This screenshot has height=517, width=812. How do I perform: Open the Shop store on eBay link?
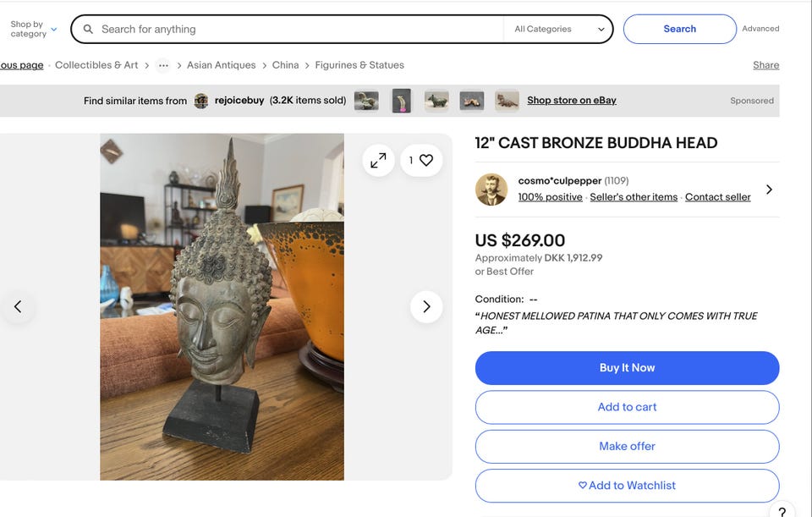click(571, 101)
